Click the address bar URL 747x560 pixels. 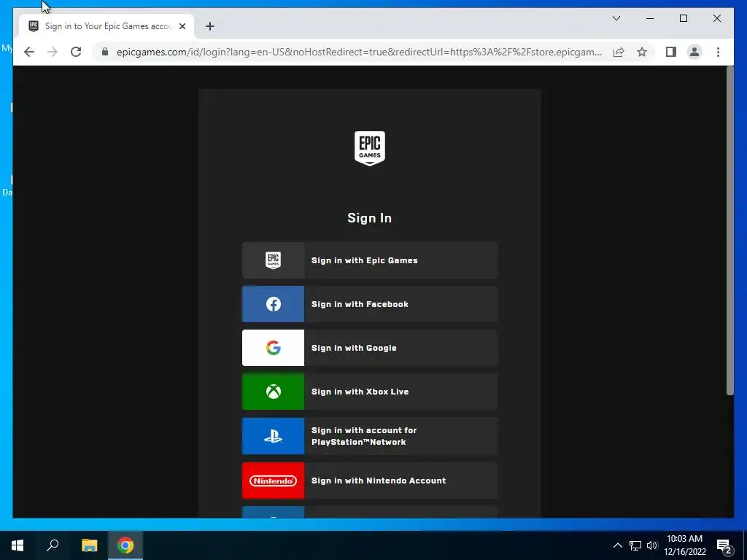click(359, 52)
